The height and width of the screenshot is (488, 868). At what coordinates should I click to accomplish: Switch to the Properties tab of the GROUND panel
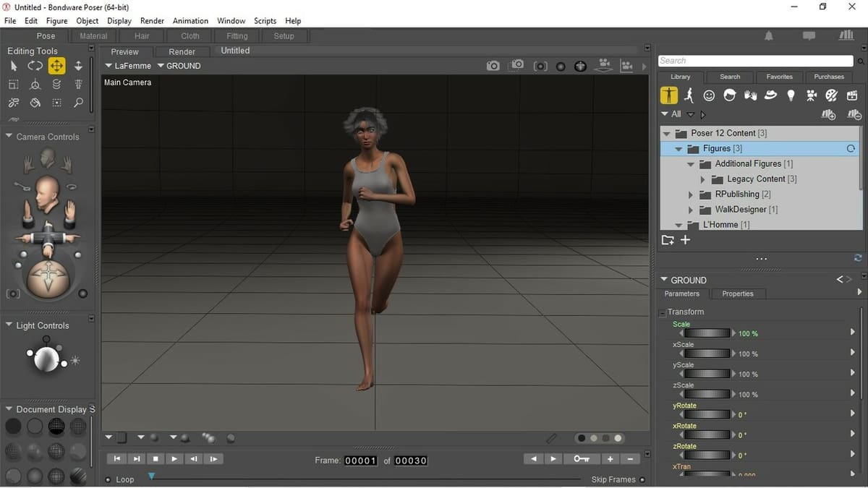(737, 294)
